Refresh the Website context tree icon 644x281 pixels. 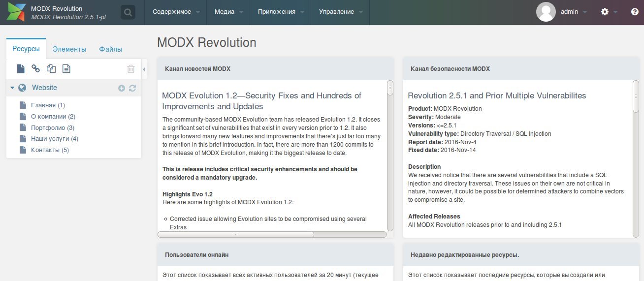point(132,88)
